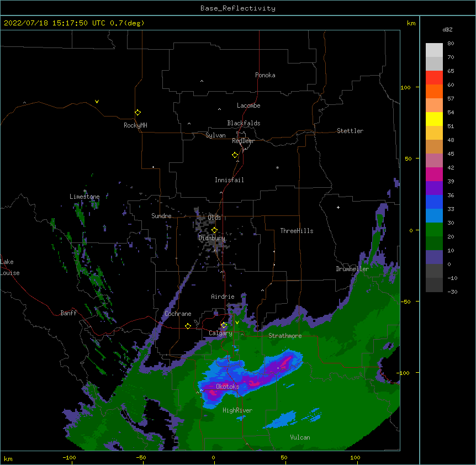Select the Limestone label
This screenshot has height=465, width=476.
click(84, 197)
